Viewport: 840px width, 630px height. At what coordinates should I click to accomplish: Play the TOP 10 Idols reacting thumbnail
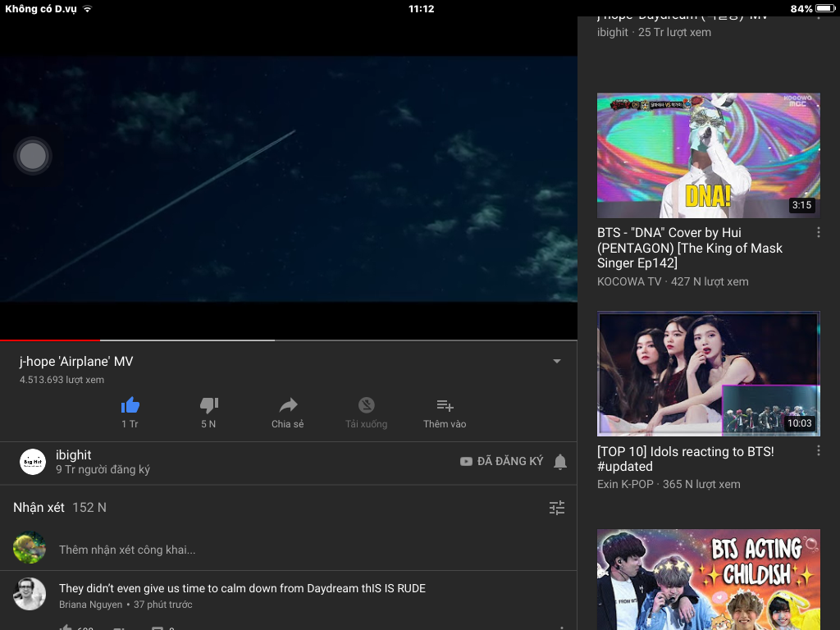pos(708,373)
